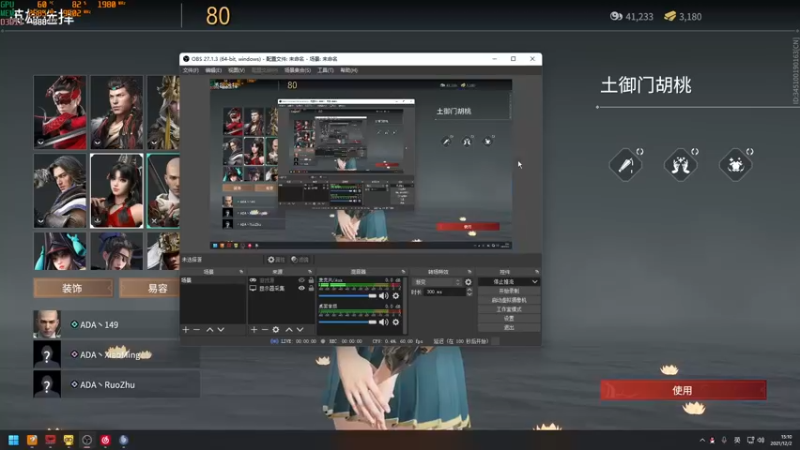The height and width of the screenshot is (450, 800).
Task: Adjust the 麦克风/Aux volume slider
Action: [347, 296]
